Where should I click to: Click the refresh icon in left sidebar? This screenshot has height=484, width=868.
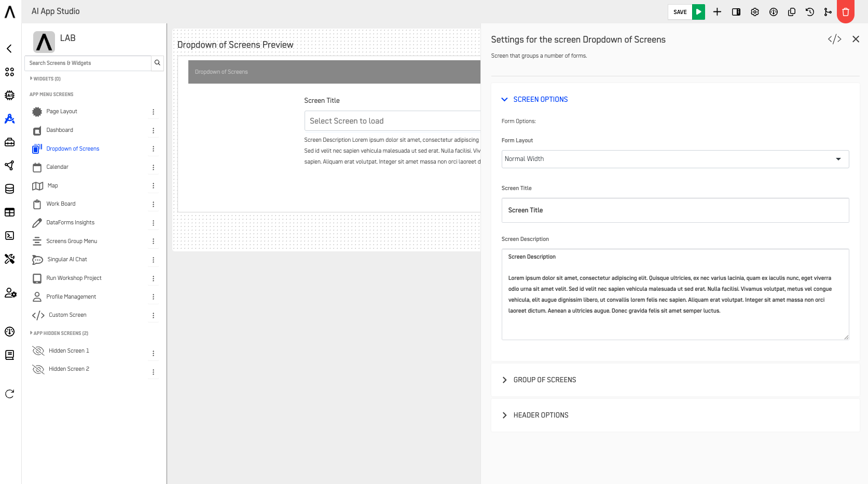[9, 394]
